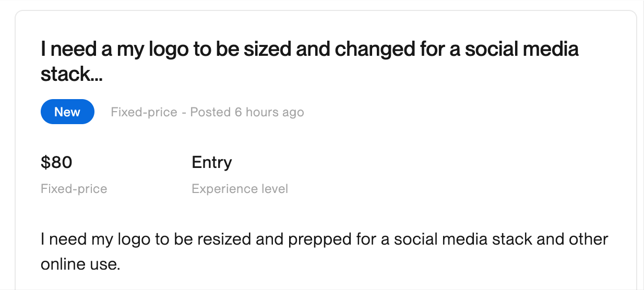Open the logo resizing job title link
Viewport: 644px width, 290px height.
309,50
